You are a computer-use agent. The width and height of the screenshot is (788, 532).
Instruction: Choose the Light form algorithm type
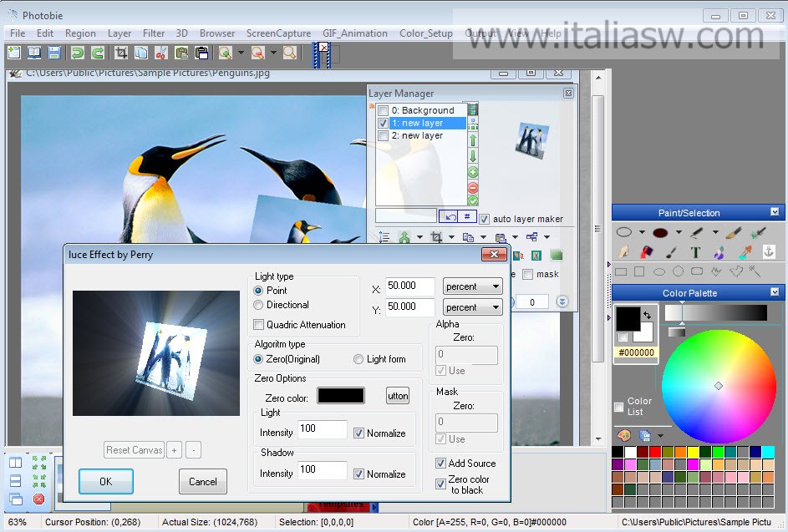[x=358, y=359]
